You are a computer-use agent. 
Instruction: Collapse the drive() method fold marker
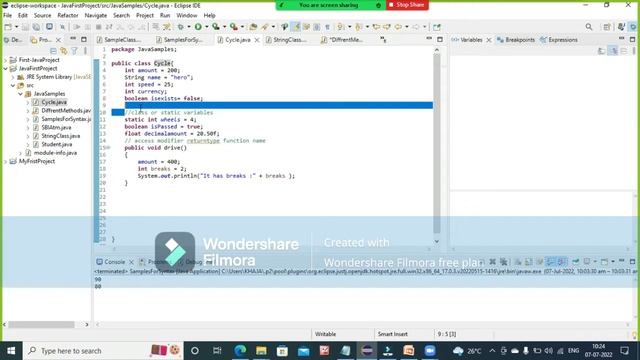(x=108, y=148)
